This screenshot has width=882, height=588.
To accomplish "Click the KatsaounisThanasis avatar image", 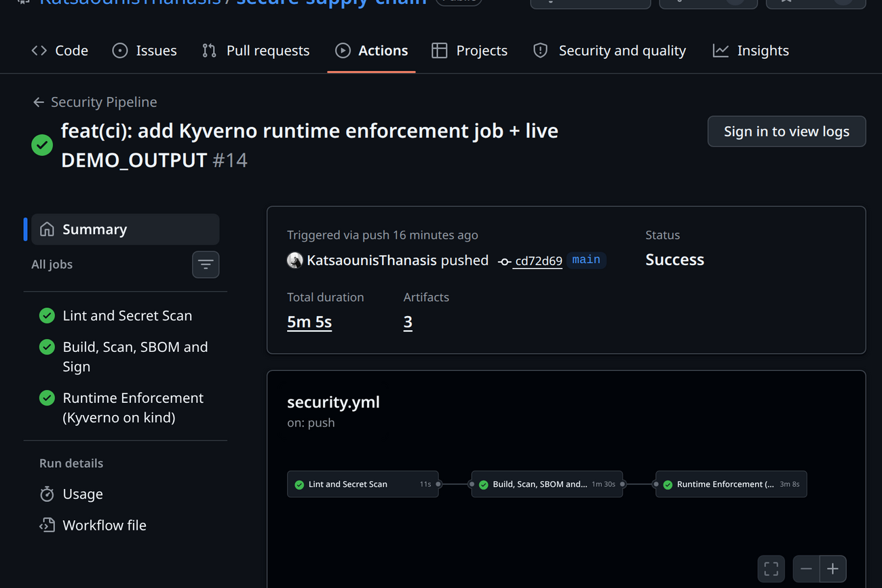I will [295, 260].
